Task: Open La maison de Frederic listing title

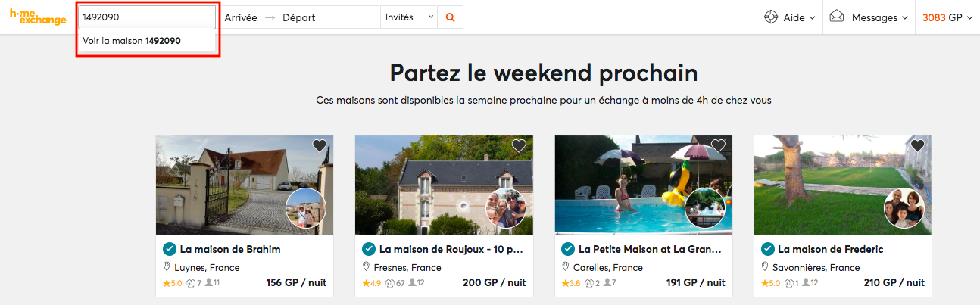Action: (x=830, y=249)
